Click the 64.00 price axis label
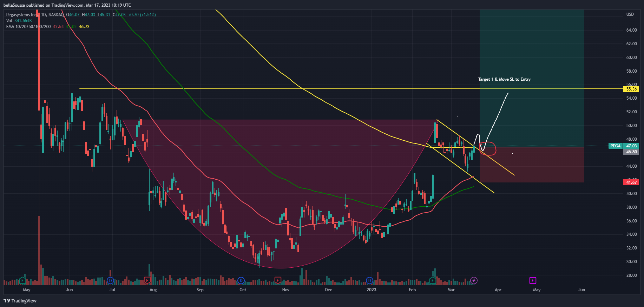The height and width of the screenshot is (307, 644). (631, 30)
